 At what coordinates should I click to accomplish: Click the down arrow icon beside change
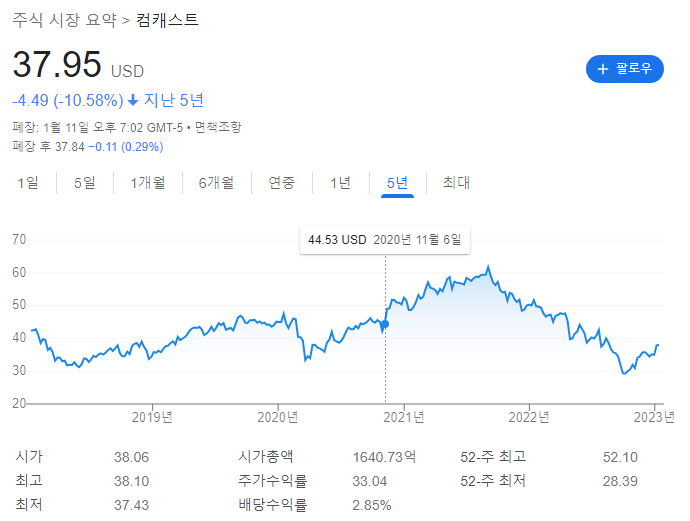point(133,101)
